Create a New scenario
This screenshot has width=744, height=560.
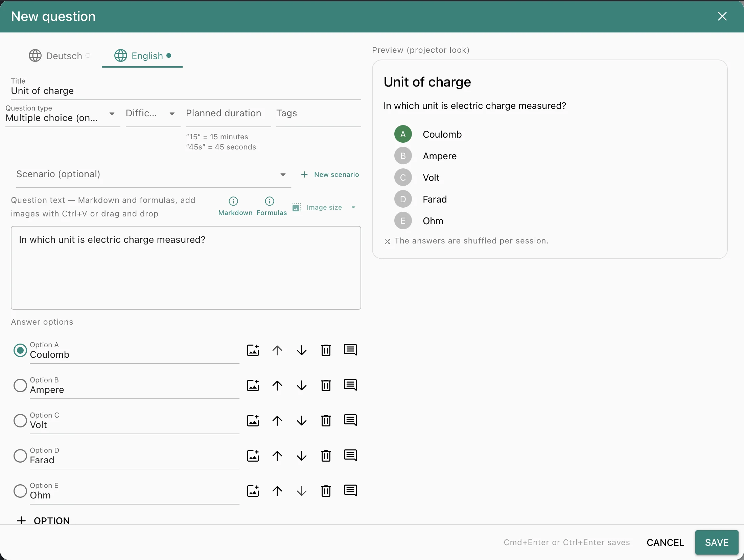click(x=330, y=174)
